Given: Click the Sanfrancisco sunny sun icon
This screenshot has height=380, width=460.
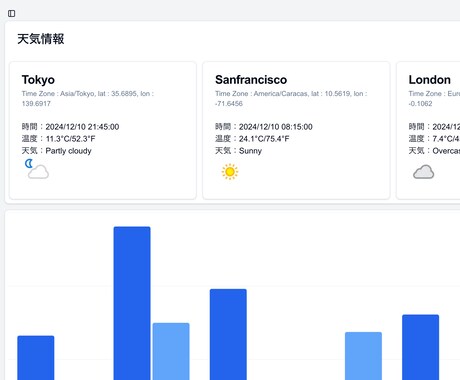Looking at the screenshot, I should (x=230, y=172).
